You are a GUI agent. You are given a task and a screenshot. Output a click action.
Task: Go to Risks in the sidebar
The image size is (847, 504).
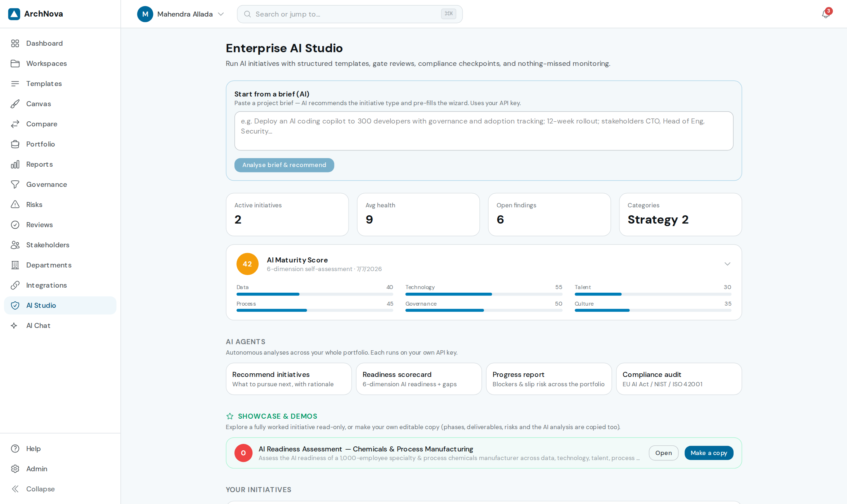60,204
